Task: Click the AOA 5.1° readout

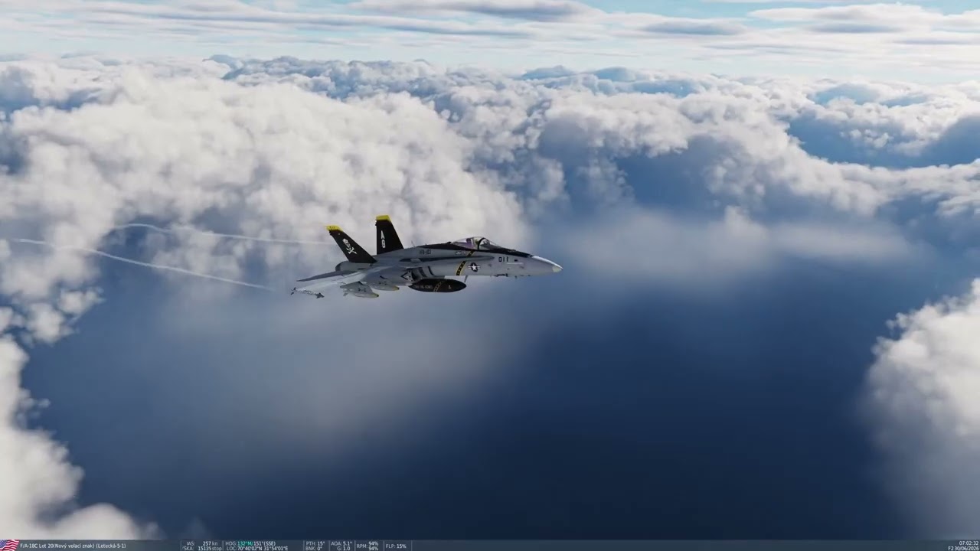Action: (341, 543)
